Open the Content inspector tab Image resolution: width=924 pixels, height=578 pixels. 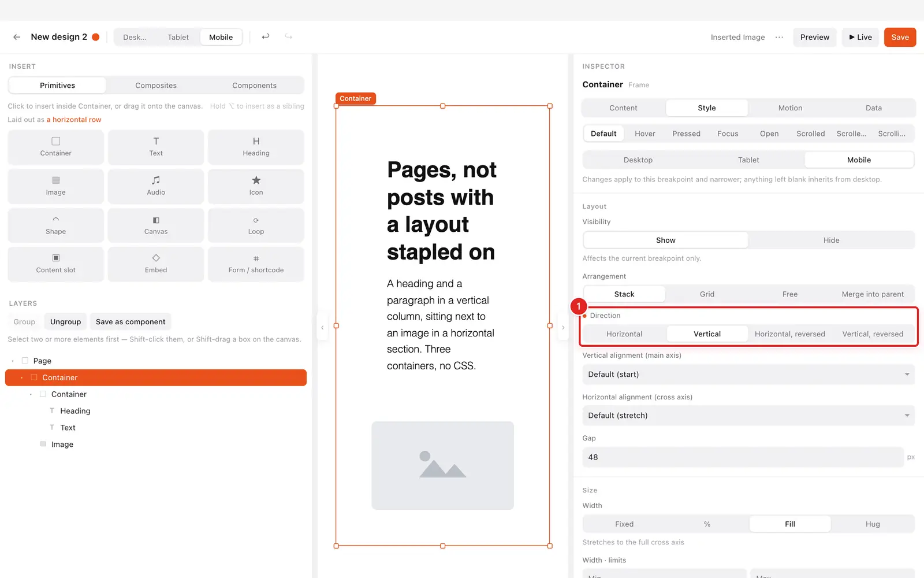(x=623, y=108)
